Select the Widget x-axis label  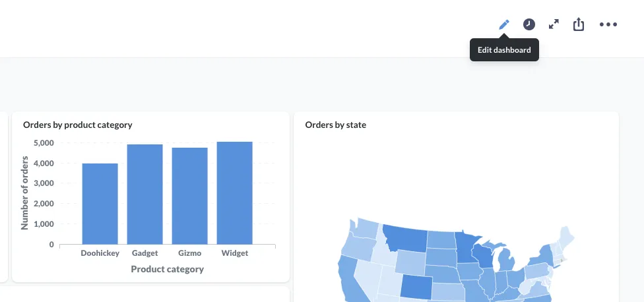click(x=234, y=253)
